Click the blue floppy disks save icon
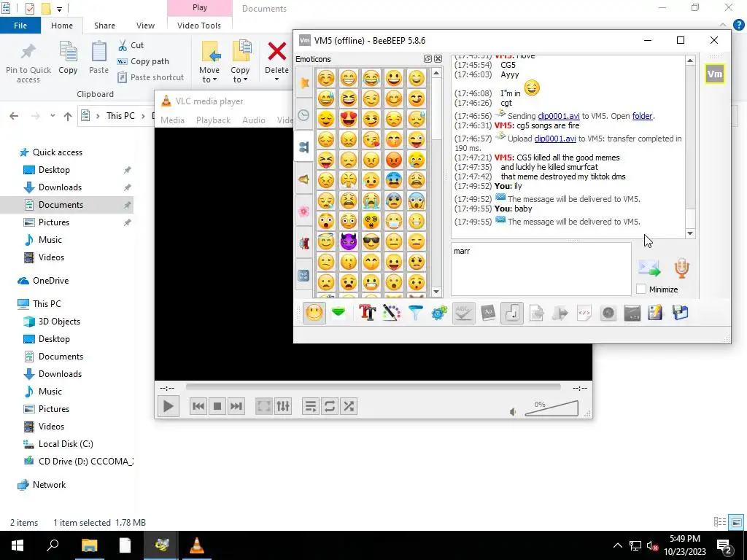This screenshot has width=747, height=560. 680,313
